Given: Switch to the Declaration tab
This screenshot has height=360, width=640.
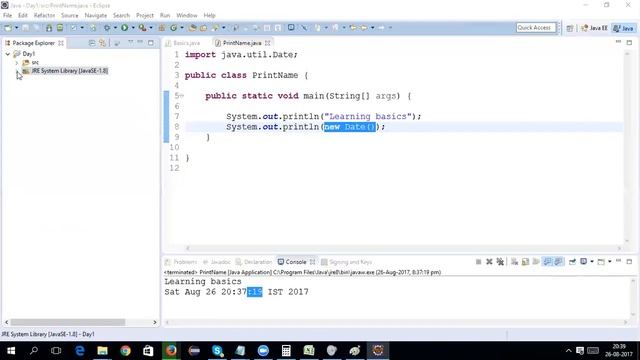Looking at the screenshot, I should pos(253,262).
